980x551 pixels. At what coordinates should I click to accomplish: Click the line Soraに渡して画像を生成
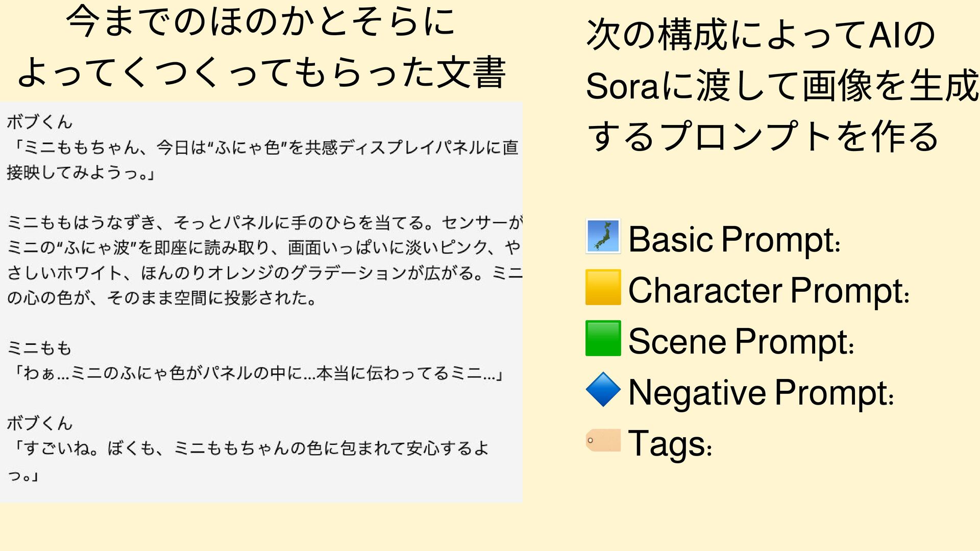781,86
